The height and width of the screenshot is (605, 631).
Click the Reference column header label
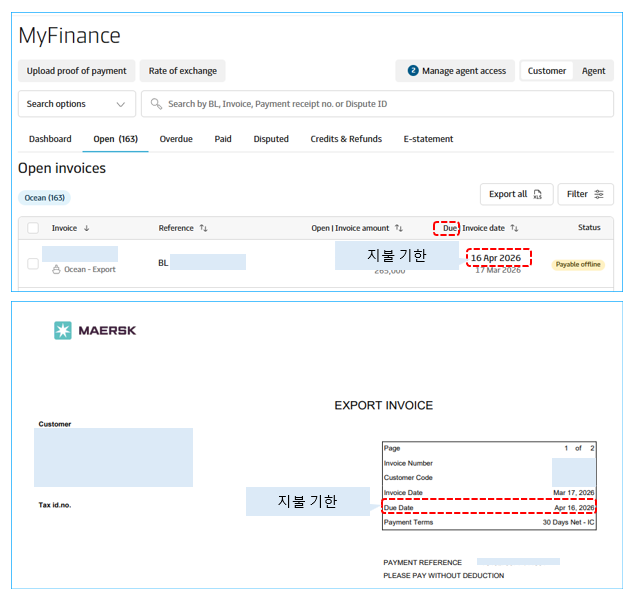(x=176, y=228)
